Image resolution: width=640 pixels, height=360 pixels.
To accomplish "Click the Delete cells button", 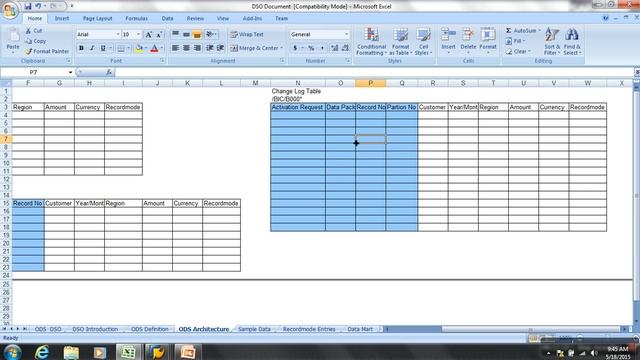I will click(468, 42).
